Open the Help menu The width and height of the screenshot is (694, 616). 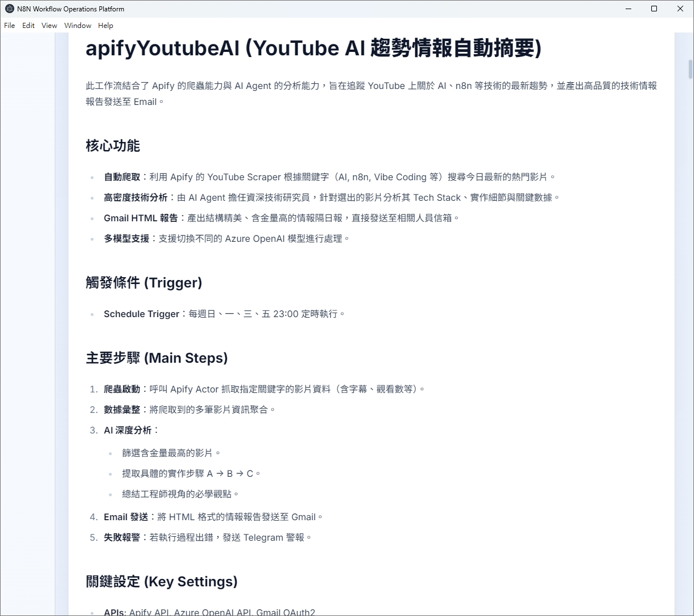point(105,25)
